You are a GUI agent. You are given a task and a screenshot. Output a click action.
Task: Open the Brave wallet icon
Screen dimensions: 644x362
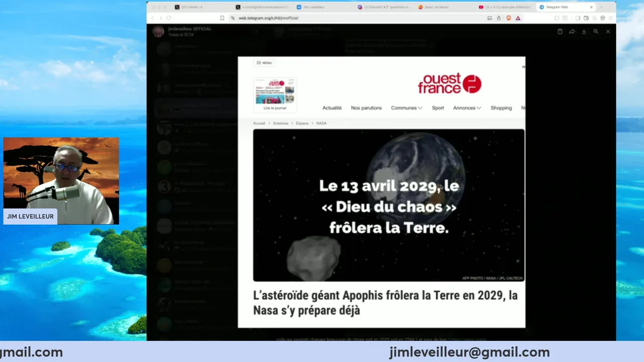[586, 18]
